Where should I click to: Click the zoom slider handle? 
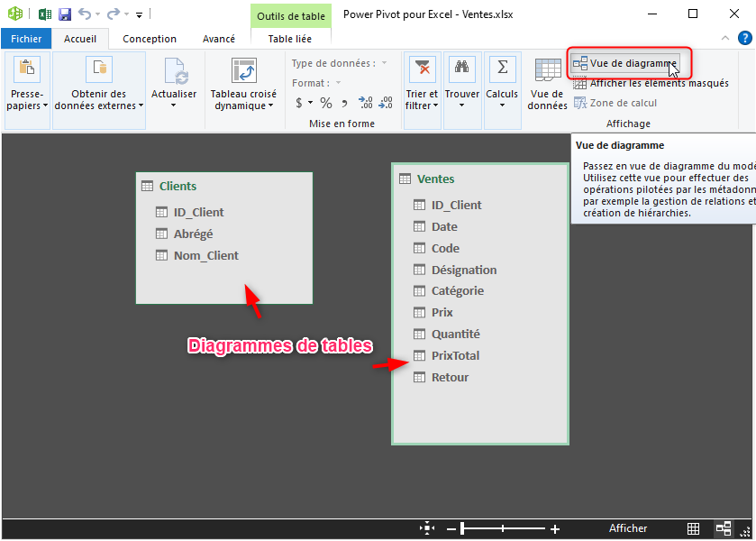click(x=463, y=529)
